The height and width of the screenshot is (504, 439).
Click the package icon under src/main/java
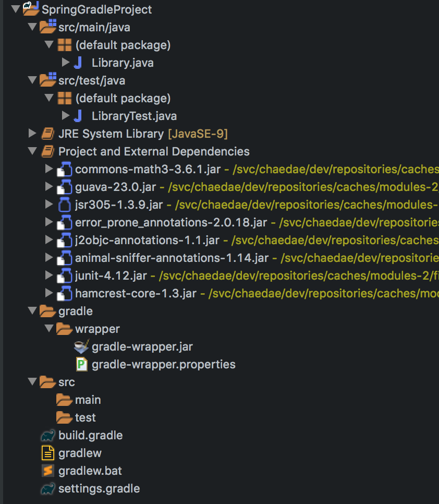(65, 45)
